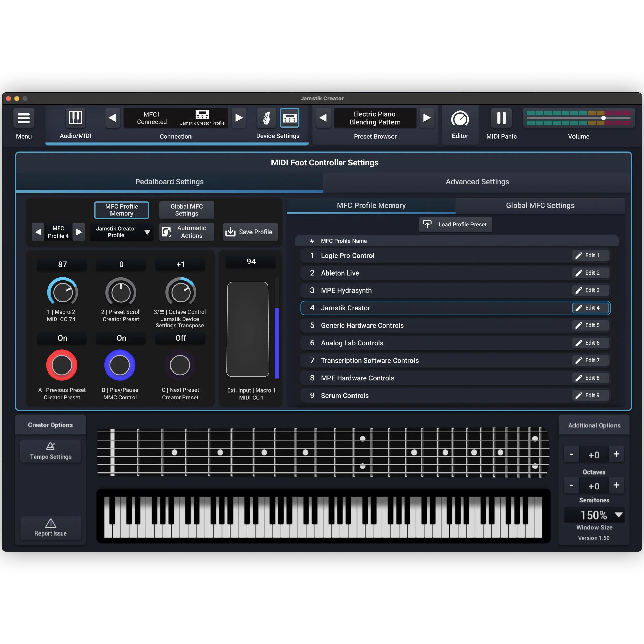This screenshot has height=644, width=644.
Task: Click the MFC Profile Memory button
Action: click(x=122, y=210)
